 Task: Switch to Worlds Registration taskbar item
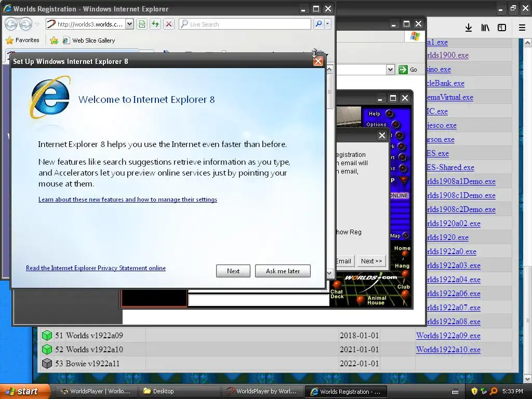345,391
